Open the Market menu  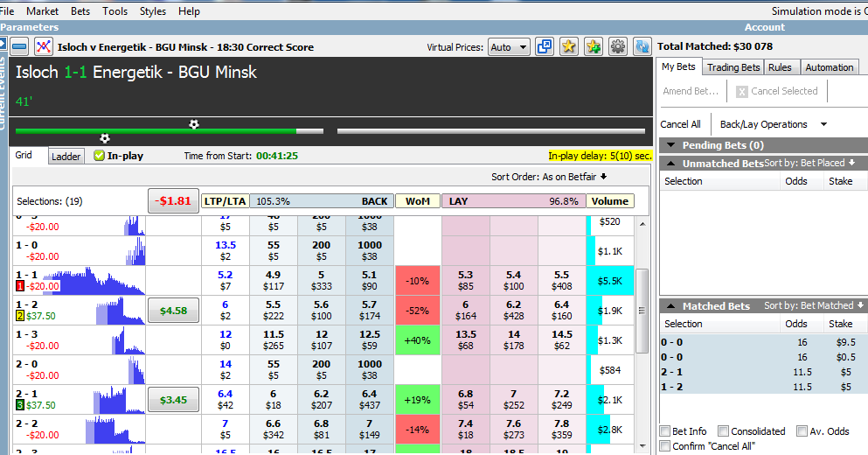point(42,11)
